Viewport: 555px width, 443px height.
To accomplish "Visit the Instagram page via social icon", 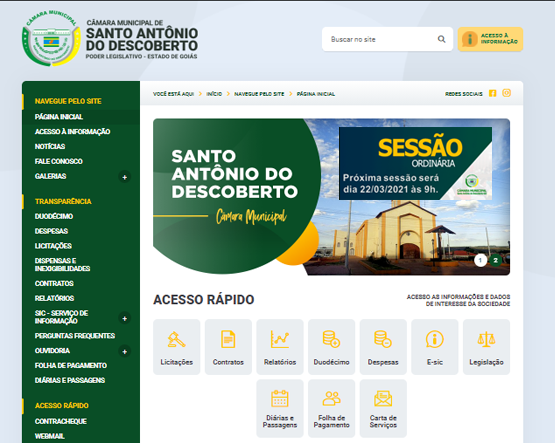I will point(507,93).
